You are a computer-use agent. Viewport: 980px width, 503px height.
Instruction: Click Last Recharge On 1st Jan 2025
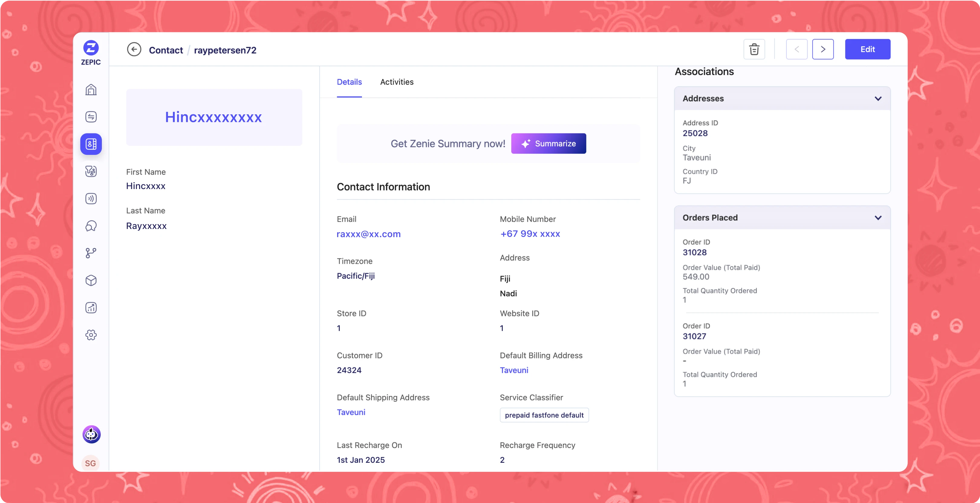click(x=361, y=460)
